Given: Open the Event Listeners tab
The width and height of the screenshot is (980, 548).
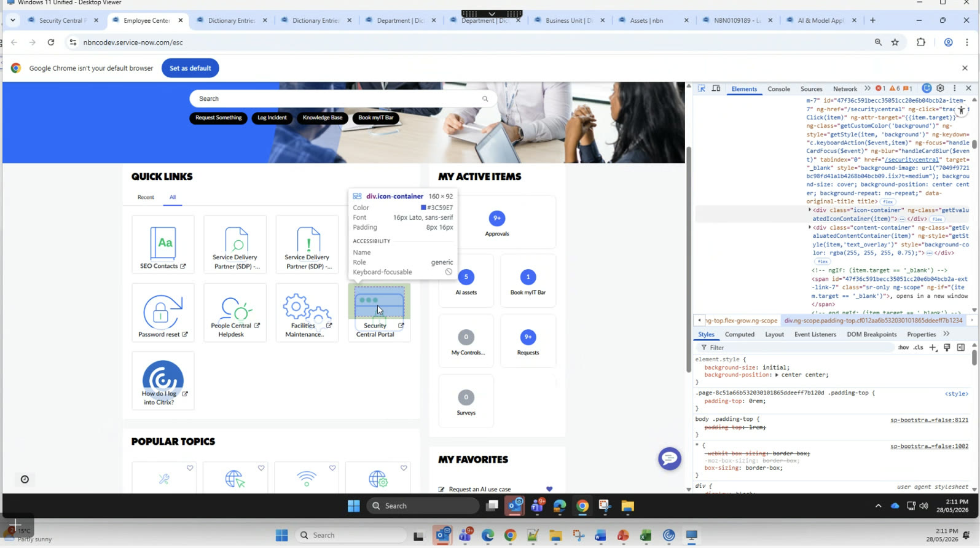Looking at the screenshot, I should pyautogui.click(x=815, y=334).
